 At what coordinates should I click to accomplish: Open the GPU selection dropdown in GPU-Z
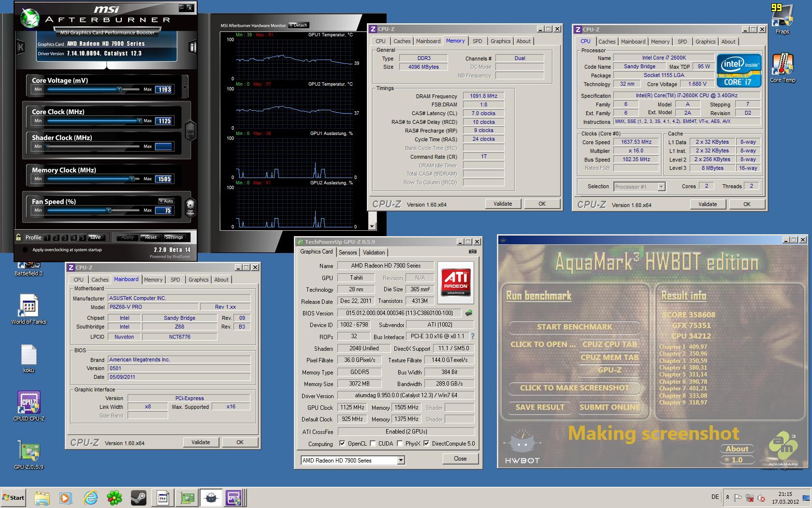coord(401,461)
